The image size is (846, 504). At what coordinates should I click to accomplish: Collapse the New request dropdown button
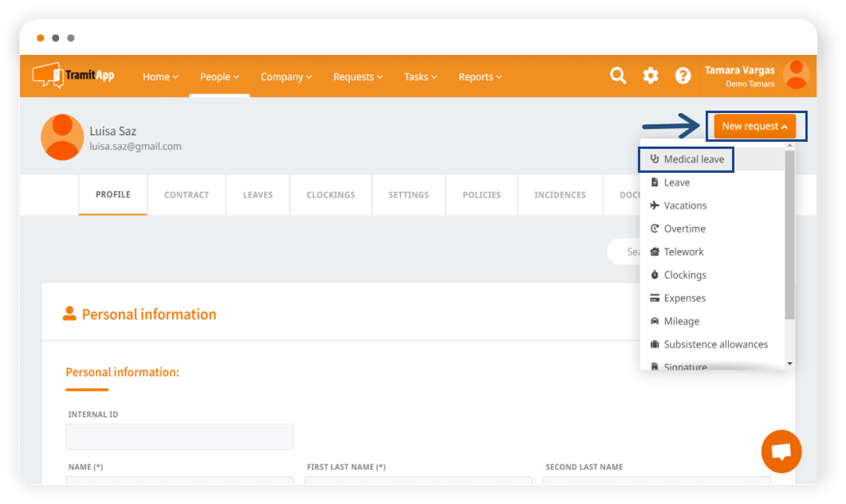tap(754, 126)
